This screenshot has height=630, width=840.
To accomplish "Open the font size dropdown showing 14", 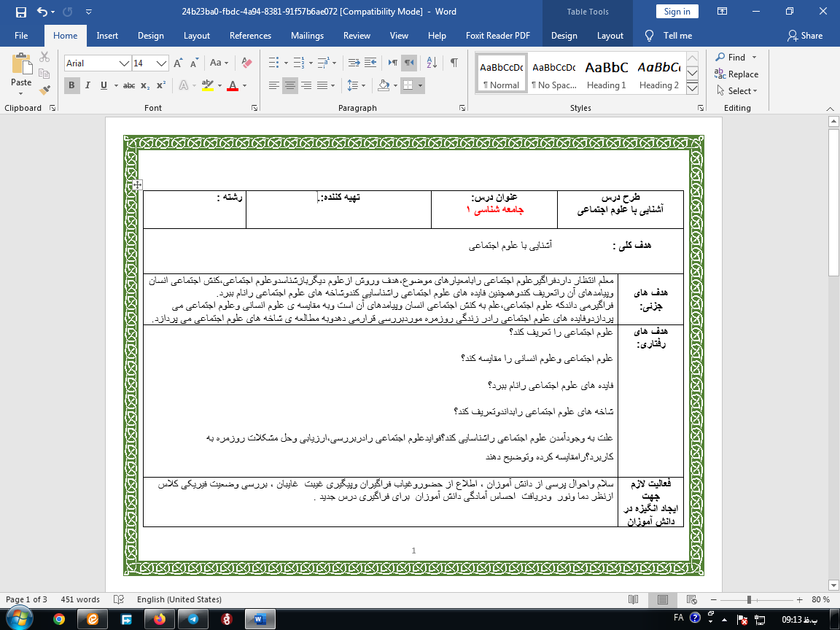I will [x=150, y=63].
